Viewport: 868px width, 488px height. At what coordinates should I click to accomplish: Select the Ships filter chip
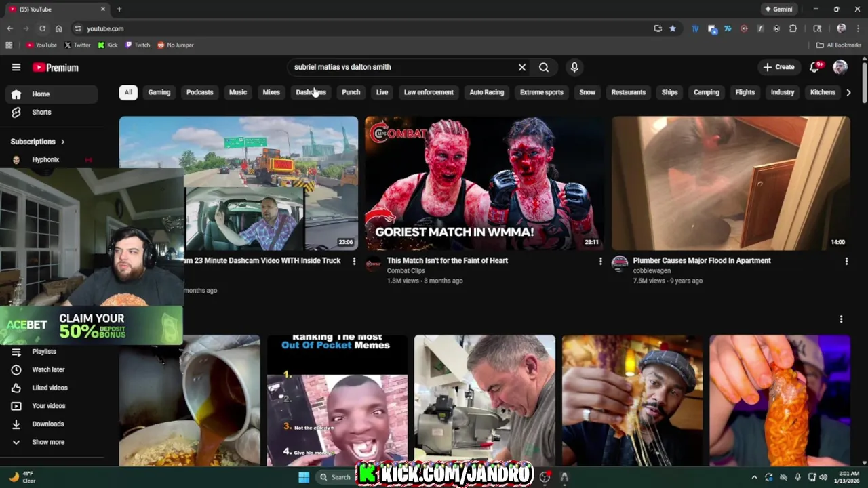tap(670, 92)
